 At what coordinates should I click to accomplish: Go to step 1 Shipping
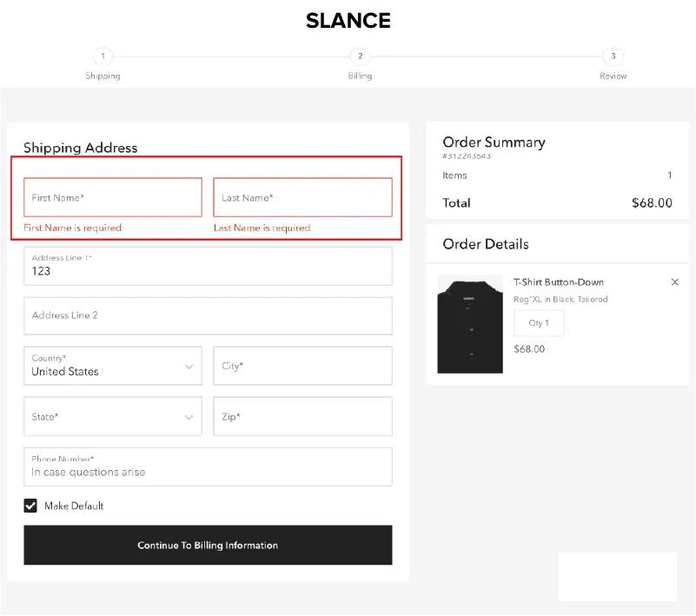[x=103, y=57]
